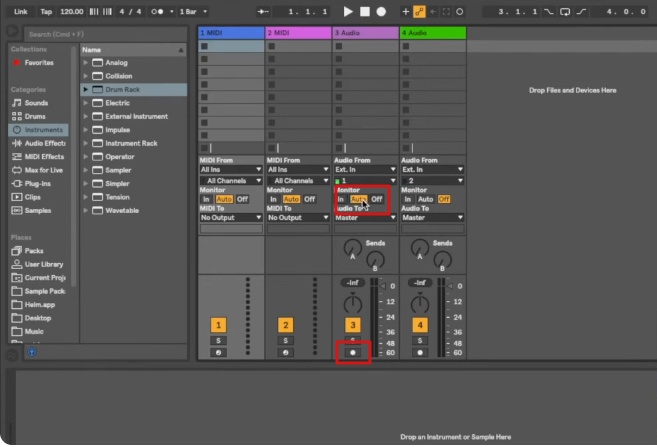Toggle Track 4 activator button
The image size is (657, 447).
pyautogui.click(x=420, y=325)
